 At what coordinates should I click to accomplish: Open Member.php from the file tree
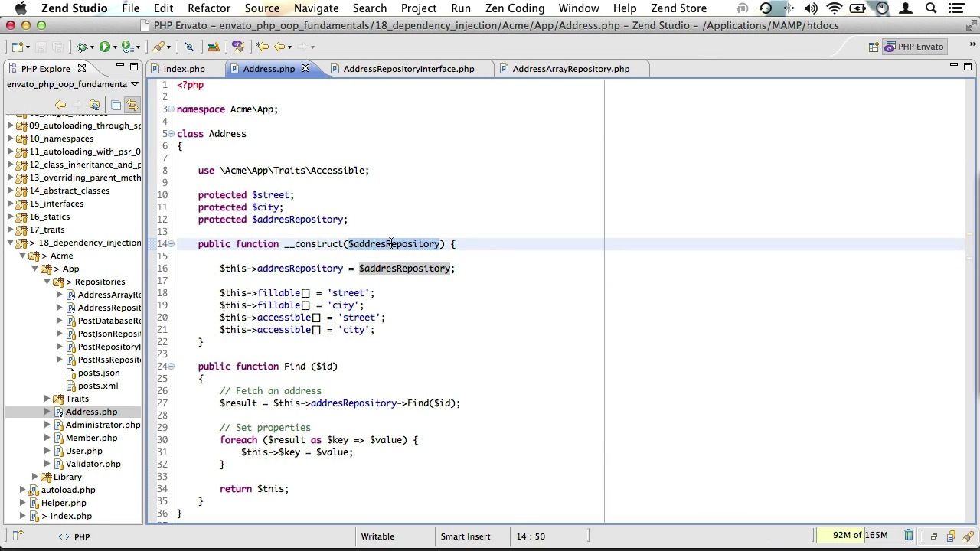(91, 438)
